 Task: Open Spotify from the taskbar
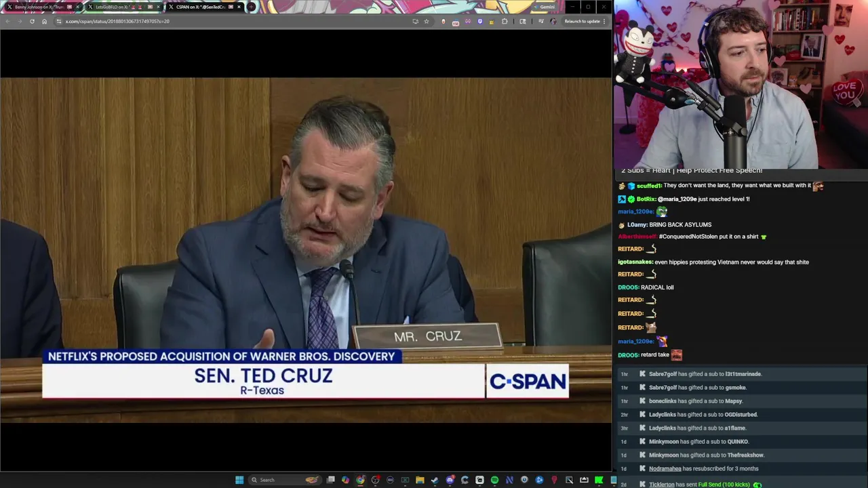[494, 480]
